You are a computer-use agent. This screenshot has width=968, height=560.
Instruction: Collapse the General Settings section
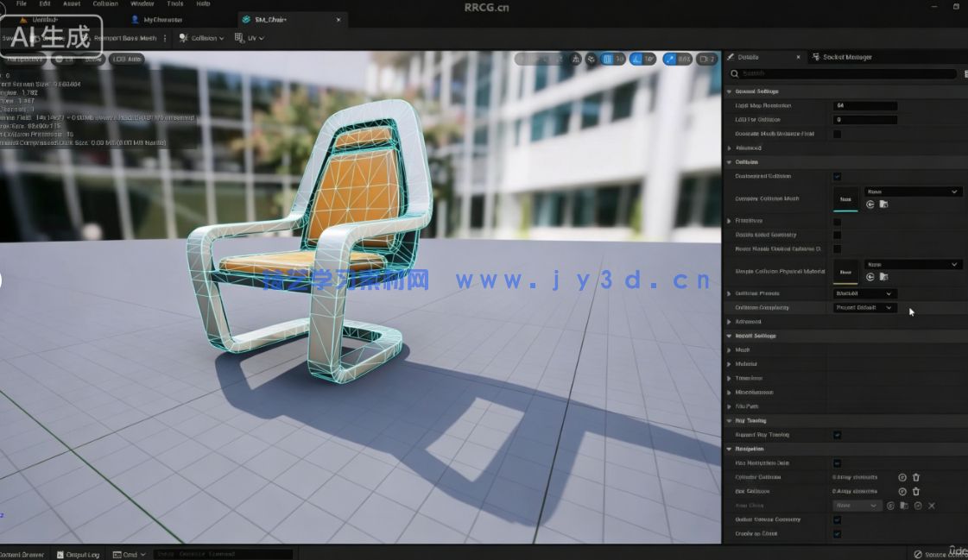[730, 91]
